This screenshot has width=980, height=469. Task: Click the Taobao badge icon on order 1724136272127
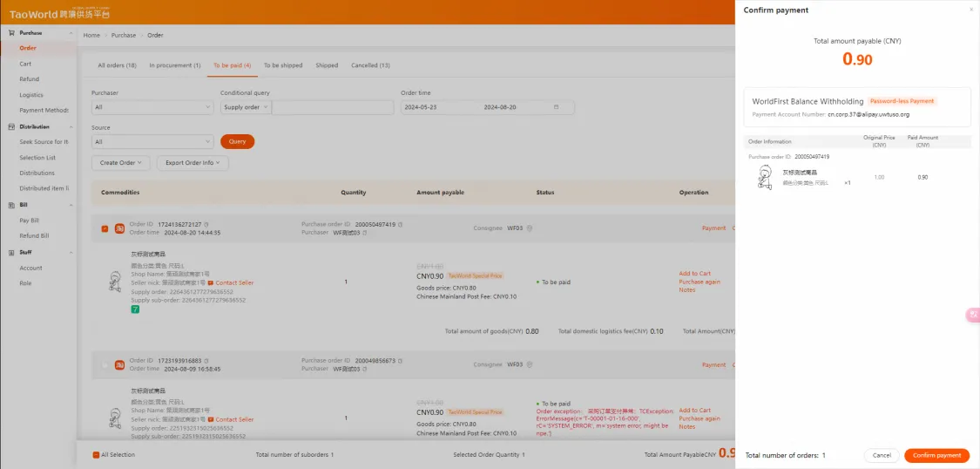119,228
